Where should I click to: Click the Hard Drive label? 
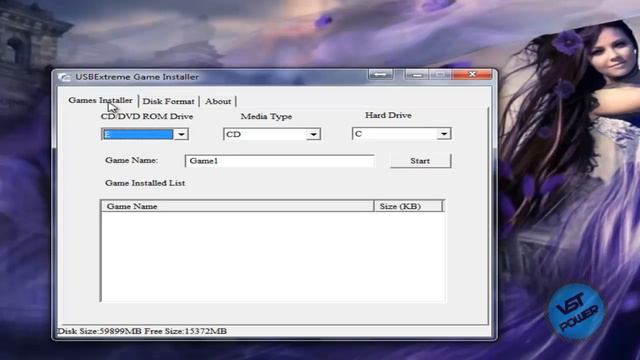(388, 116)
